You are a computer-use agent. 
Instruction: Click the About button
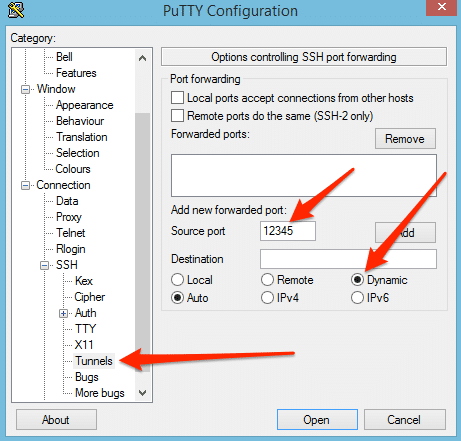point(56,420)
